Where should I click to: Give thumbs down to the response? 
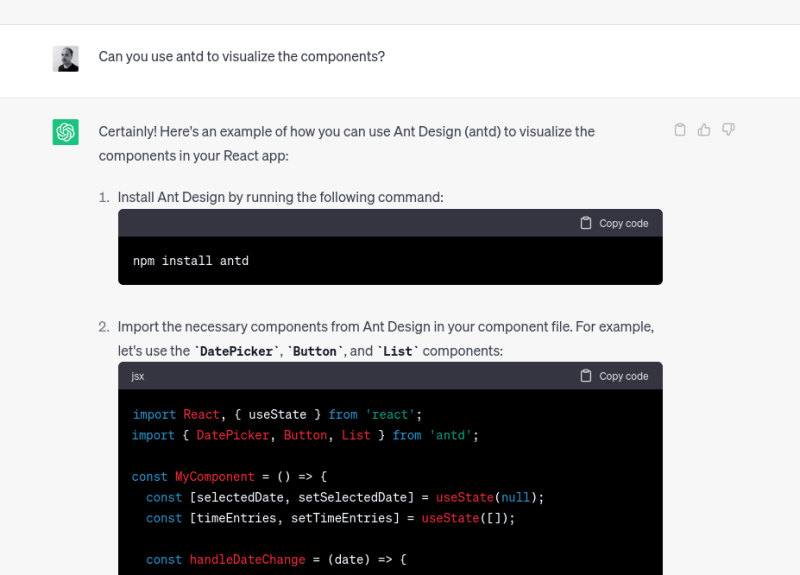728,130
